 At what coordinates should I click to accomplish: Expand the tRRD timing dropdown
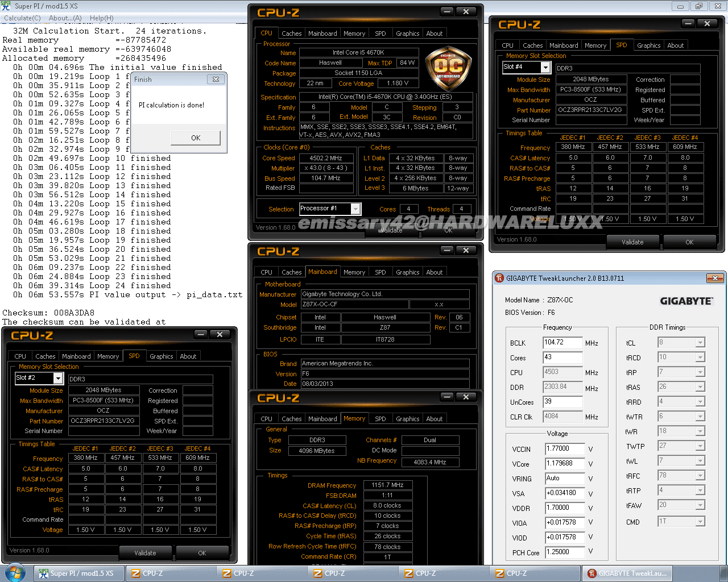tap(700, 402)
